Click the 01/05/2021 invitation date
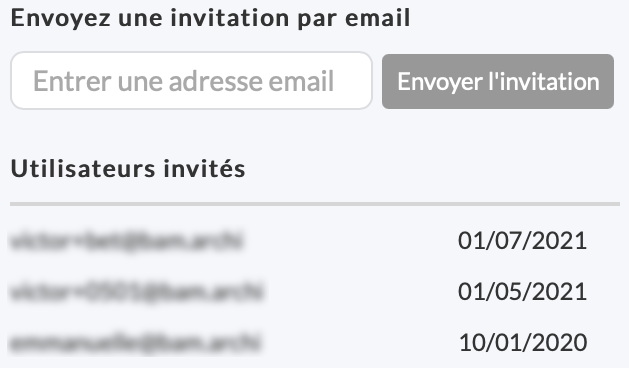This screenshot has height=368, width=629. point(522,291)
